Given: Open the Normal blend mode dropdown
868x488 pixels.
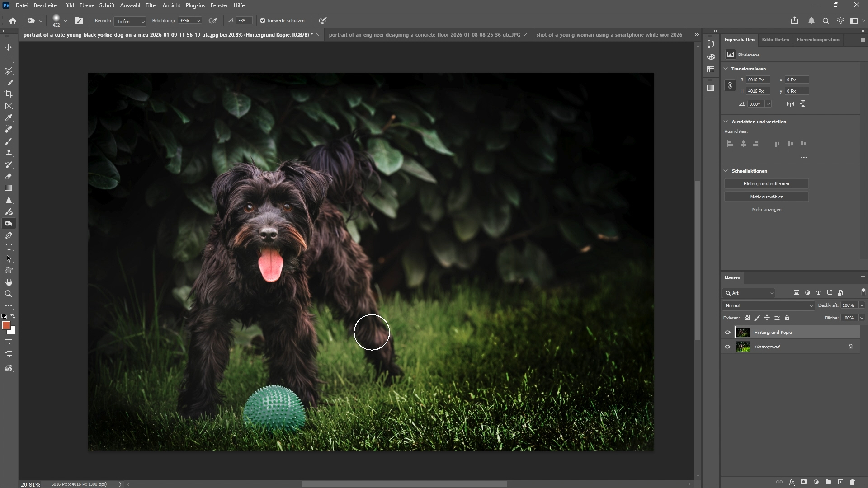Looking at the screenshot, I should pyautogui.click(x=768, y=305).
